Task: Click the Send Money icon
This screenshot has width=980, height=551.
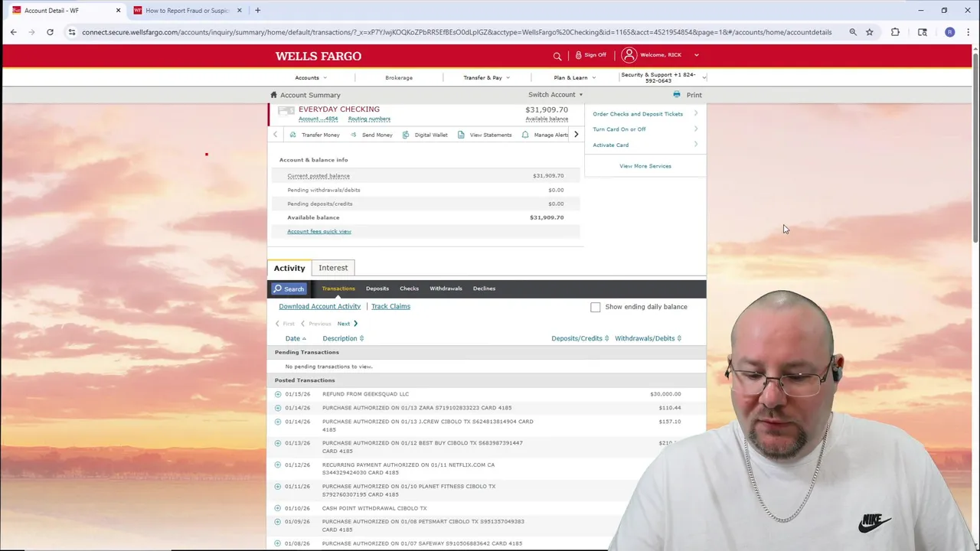Action: (353, 135)
